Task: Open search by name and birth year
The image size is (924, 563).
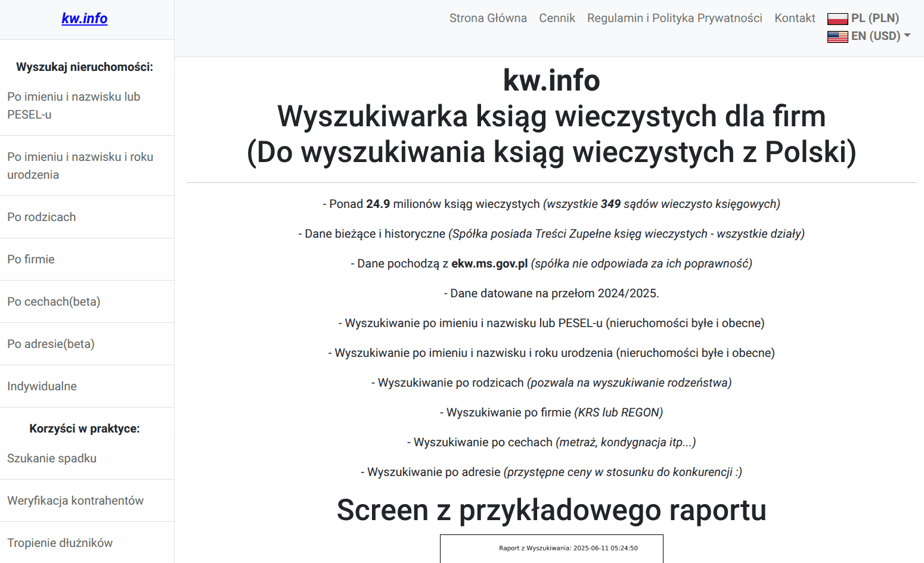Action: 87,166
